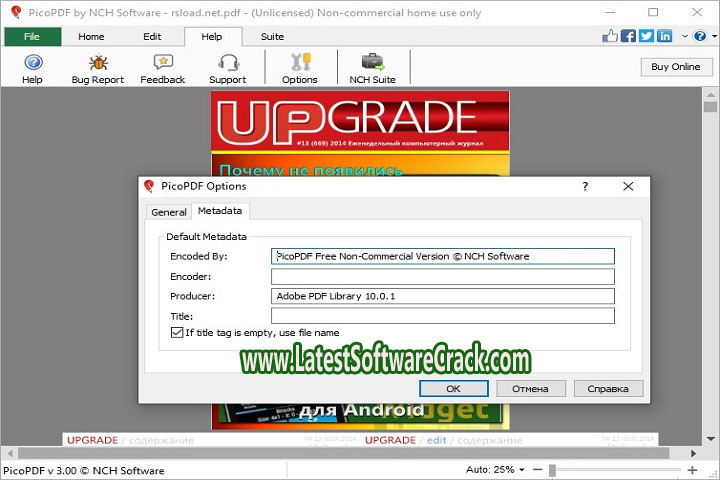Share on Facebook icon
This screenshot has width=720, height=480.
pos(628,36)
